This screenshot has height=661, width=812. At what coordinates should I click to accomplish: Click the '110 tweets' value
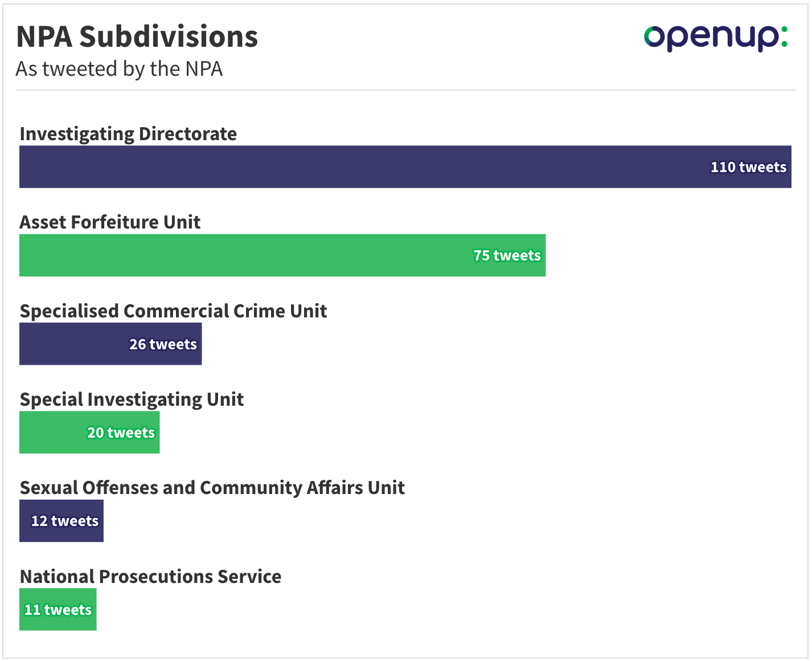(x=748, y=167)
